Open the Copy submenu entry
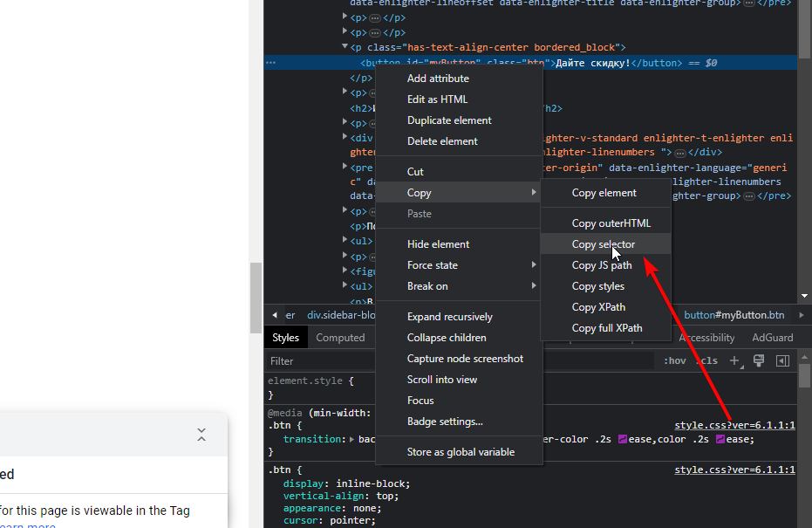The width and height of the screenshot is (812, 528). click(459, 192)
